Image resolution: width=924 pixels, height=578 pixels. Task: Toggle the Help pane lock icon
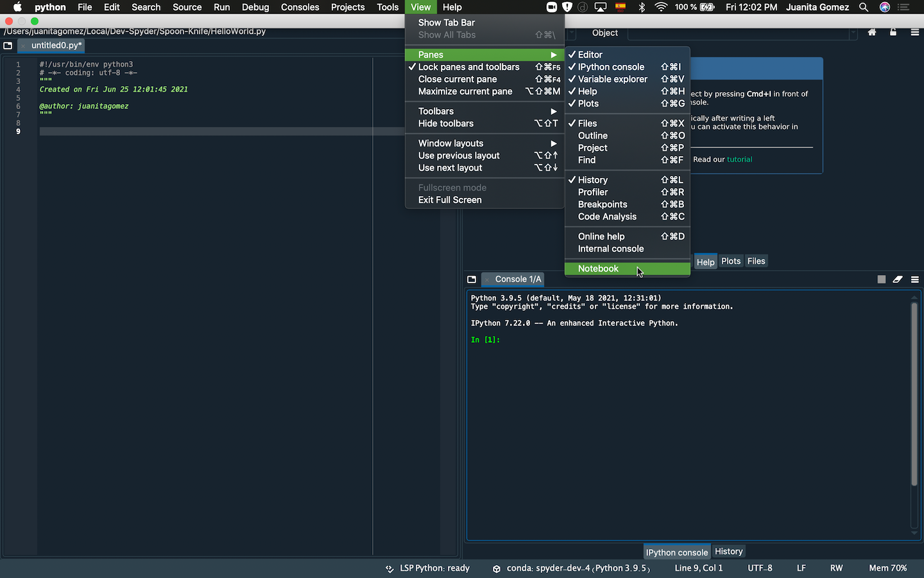893,33
